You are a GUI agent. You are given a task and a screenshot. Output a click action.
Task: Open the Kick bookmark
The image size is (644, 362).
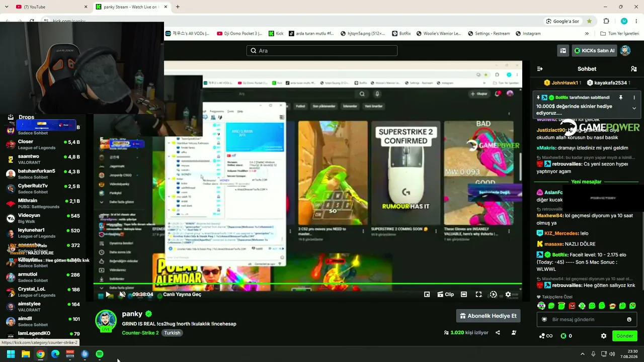point(276,34)
